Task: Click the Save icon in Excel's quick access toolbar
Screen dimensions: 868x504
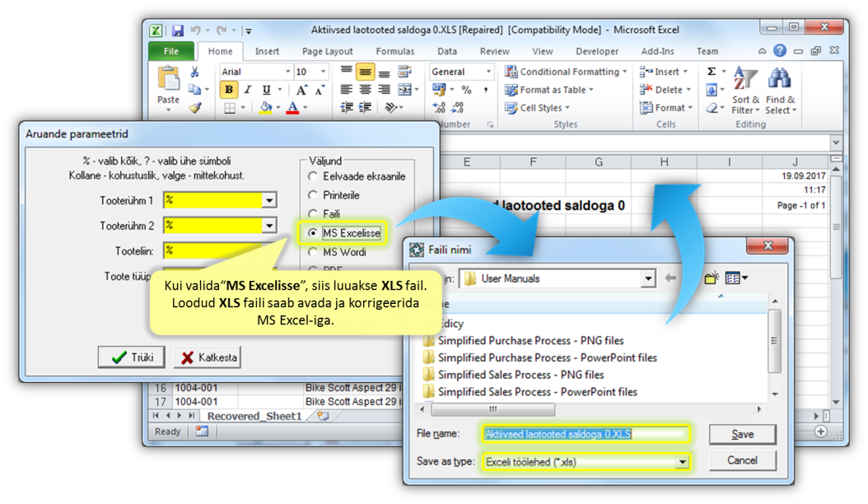Action: click(x=177, y=30)
